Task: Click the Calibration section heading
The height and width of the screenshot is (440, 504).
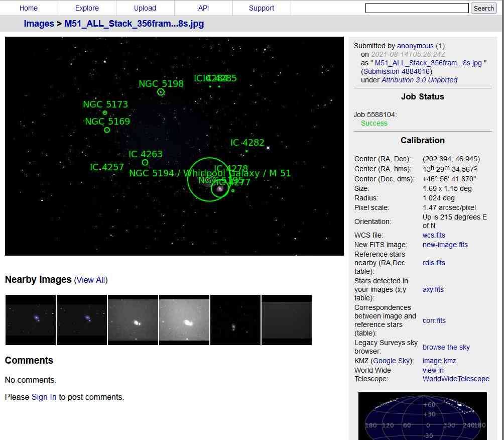Action: point(422,141)
